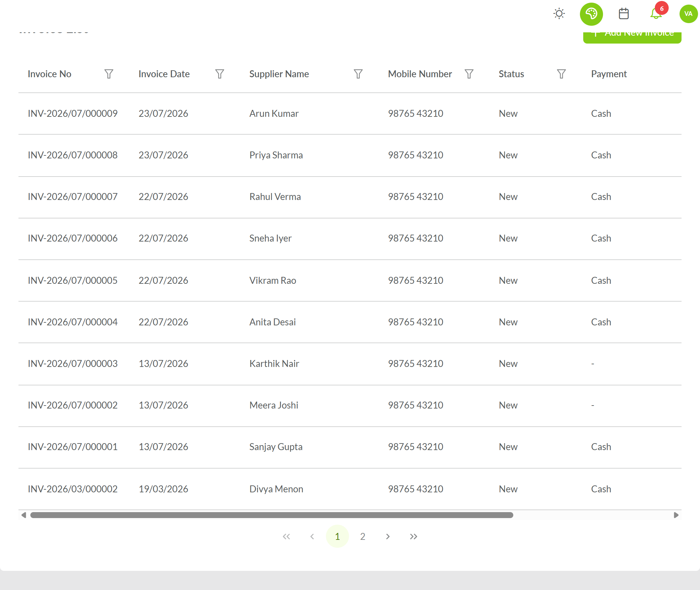Click supplier Anita Desai
This screenshot has height=590, width=700.
point(272,322)
